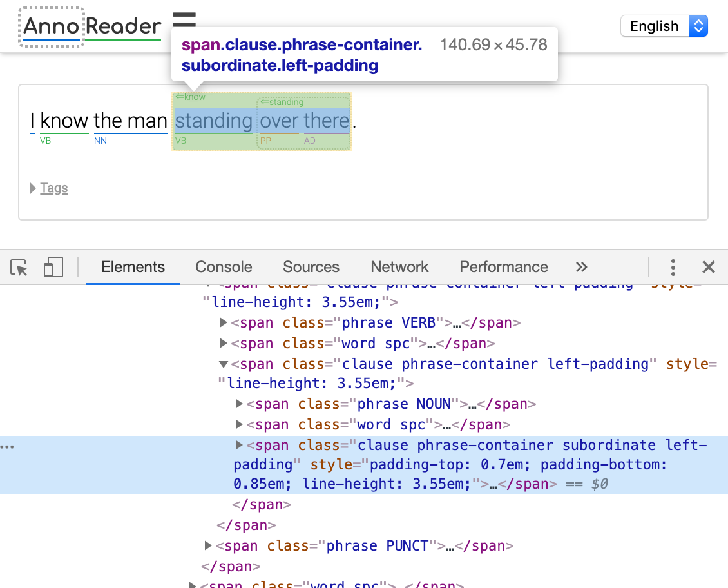Screen dimensions: 728x588
Task: Show more DevTools tabs chevron
Action: click(x=581, y=268)
